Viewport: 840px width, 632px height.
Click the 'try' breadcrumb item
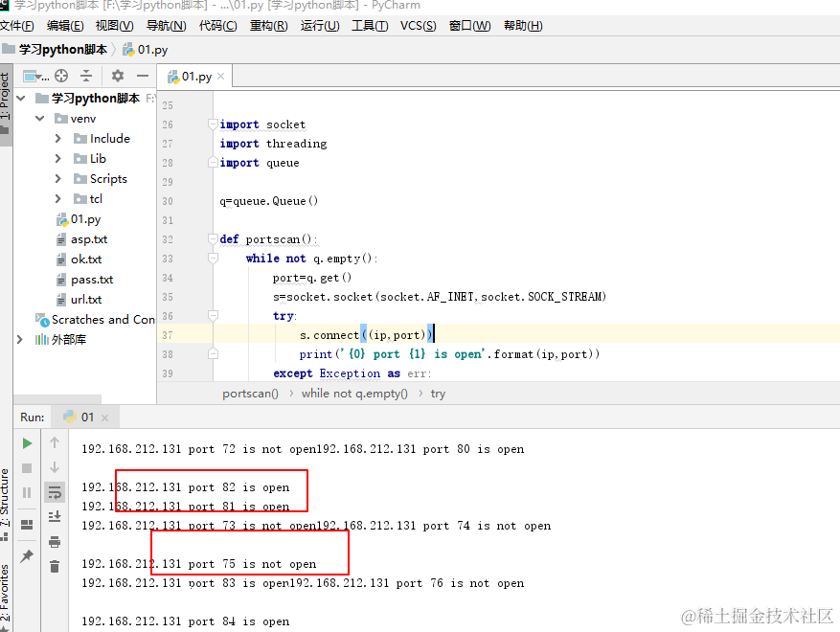(439, 394)
